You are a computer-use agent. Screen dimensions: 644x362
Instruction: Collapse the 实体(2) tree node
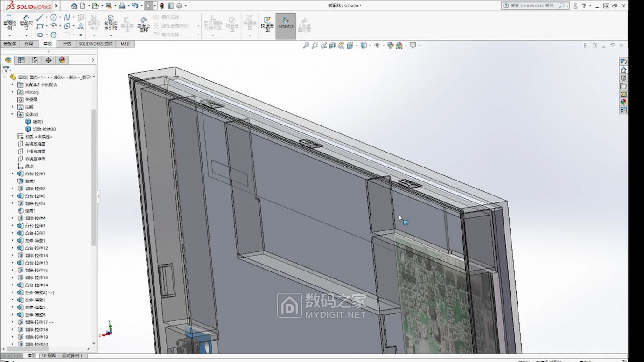(13, 114)
